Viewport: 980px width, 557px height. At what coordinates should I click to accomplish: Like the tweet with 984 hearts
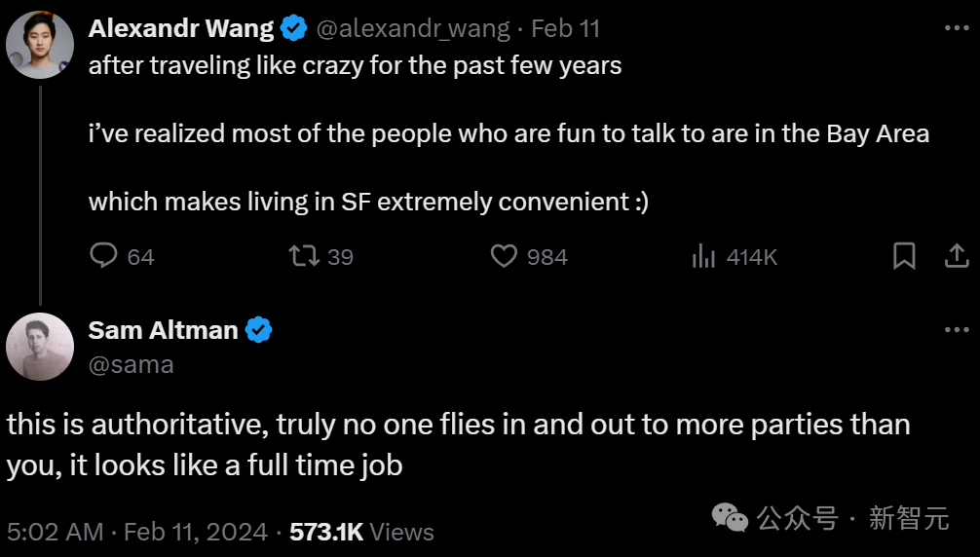coord(504,255)
